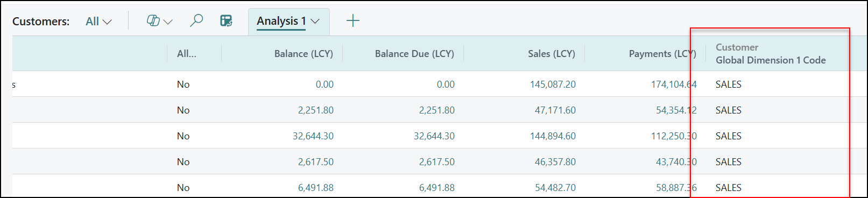Sort by the Balance (LCY) column header
868x198 pixels.
coord(304,54)
